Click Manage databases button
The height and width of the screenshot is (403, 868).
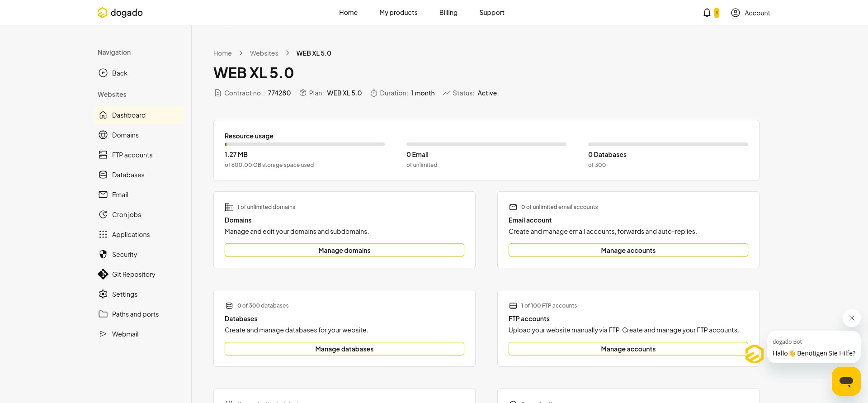[x=344, y=349]
